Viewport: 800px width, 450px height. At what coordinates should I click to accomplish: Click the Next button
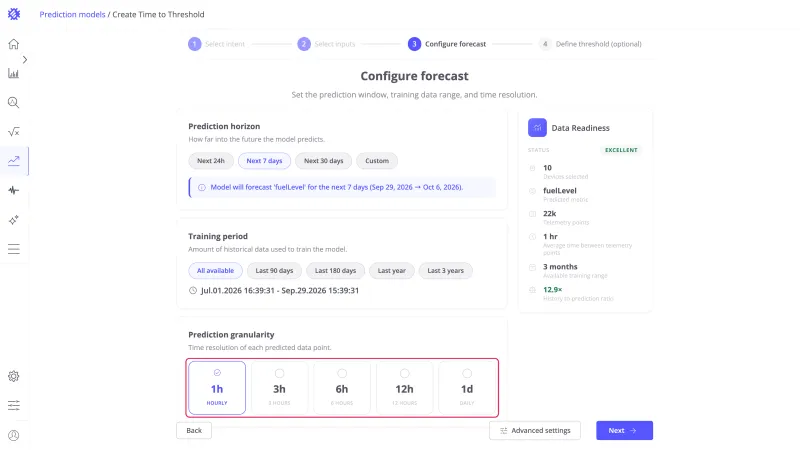[x=624, y=431]
